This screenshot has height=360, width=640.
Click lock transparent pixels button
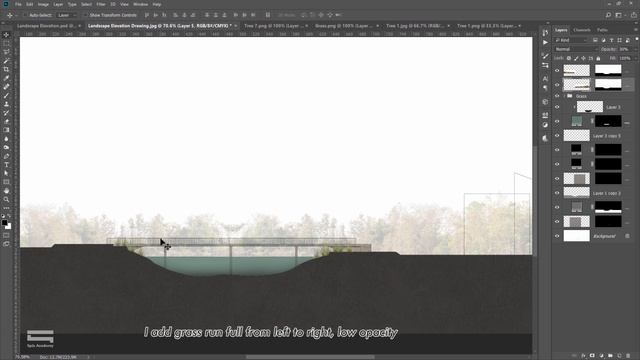tap(569, 58)
